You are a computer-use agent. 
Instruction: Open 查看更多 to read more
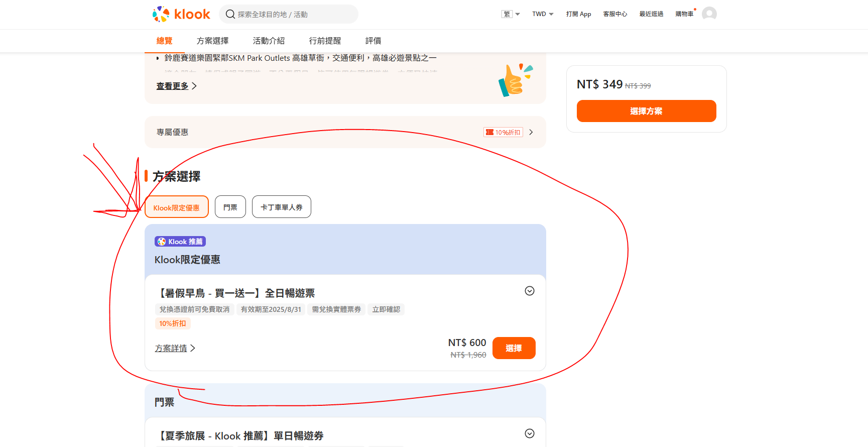coord(176,86)
